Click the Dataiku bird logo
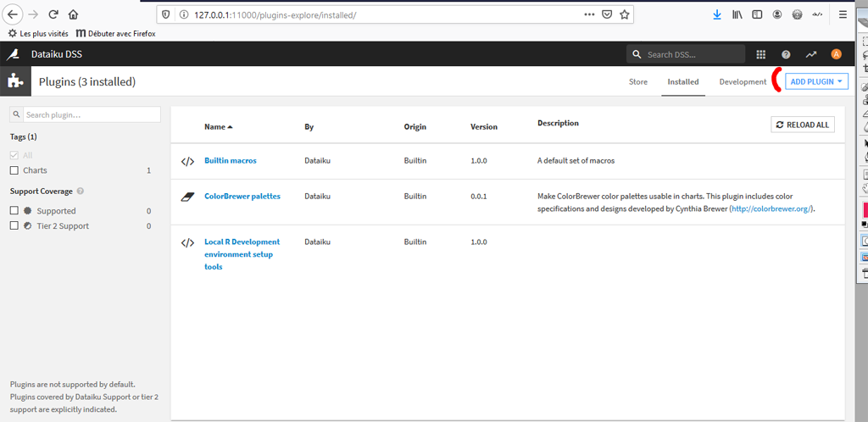The height and width of the screenshot is (422, 868). click(14, 54)
